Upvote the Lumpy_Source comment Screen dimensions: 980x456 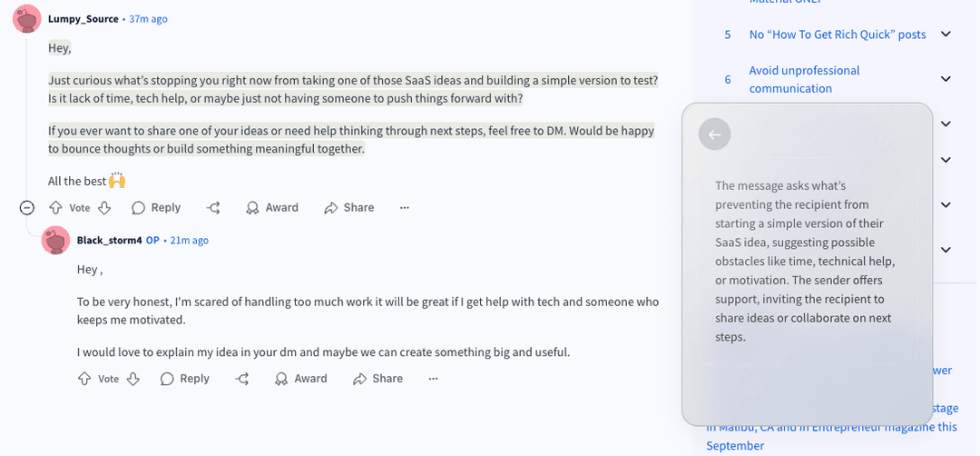[x=55, y=208]
